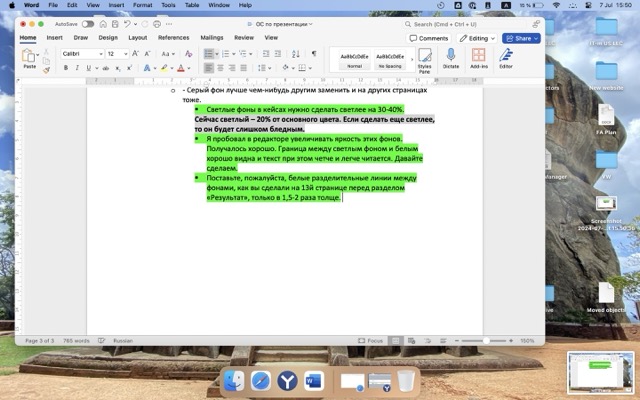Toggle the AutoSave switch
The image size is (640, 400).
point(88,24)
